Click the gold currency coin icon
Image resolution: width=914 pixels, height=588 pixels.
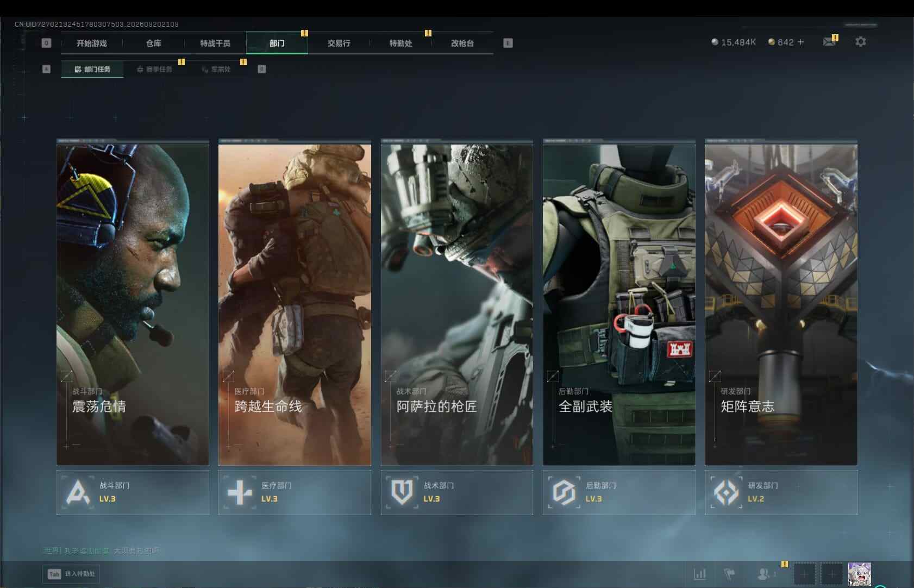pos(771,42)
